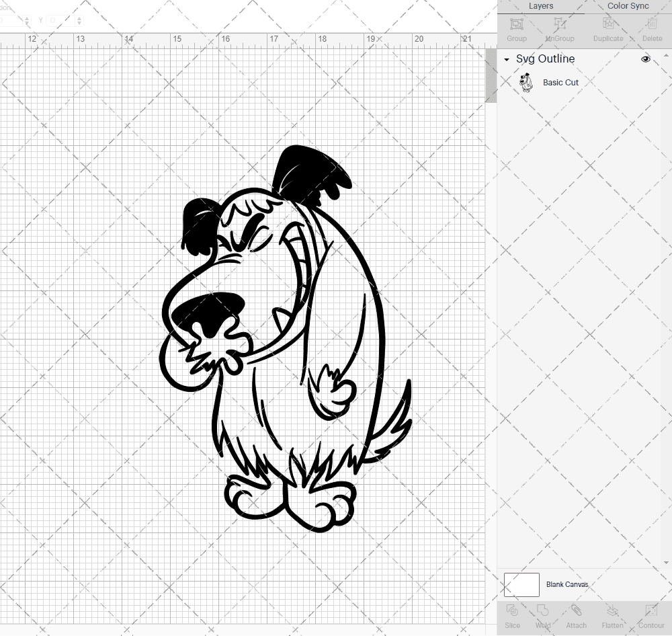
Task: Click the Blank Canvas color swatch
Action: (521, 584)
